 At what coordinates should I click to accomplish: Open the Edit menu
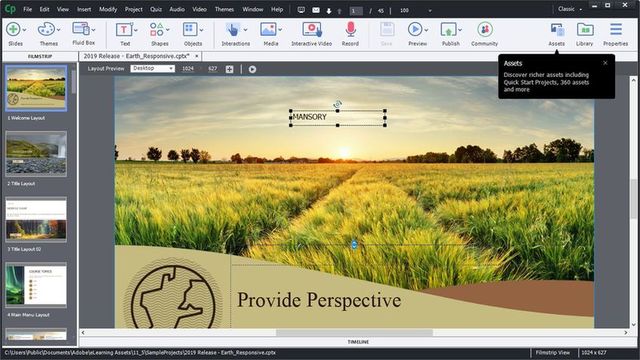click(44, 9)
